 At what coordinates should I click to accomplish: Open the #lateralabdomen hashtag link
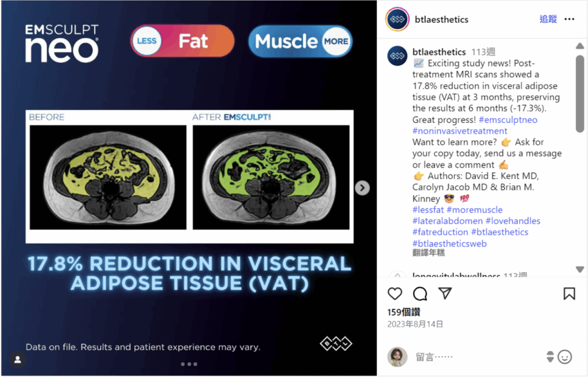(447, 221)
